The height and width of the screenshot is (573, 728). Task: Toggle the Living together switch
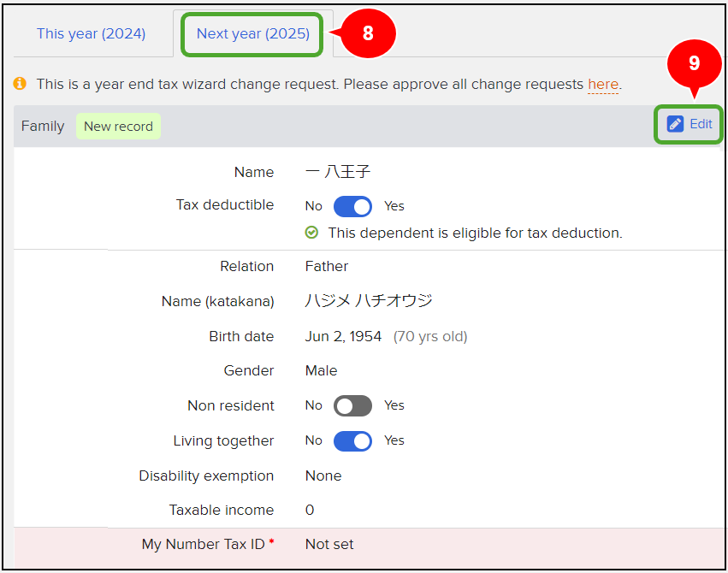point(352,441)
